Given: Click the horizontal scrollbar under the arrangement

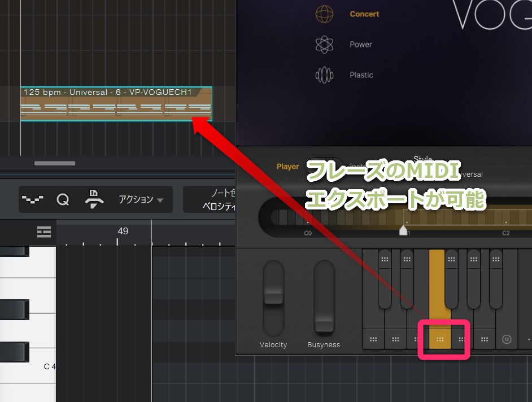Looking at the screenshot, I should (55, 164).
